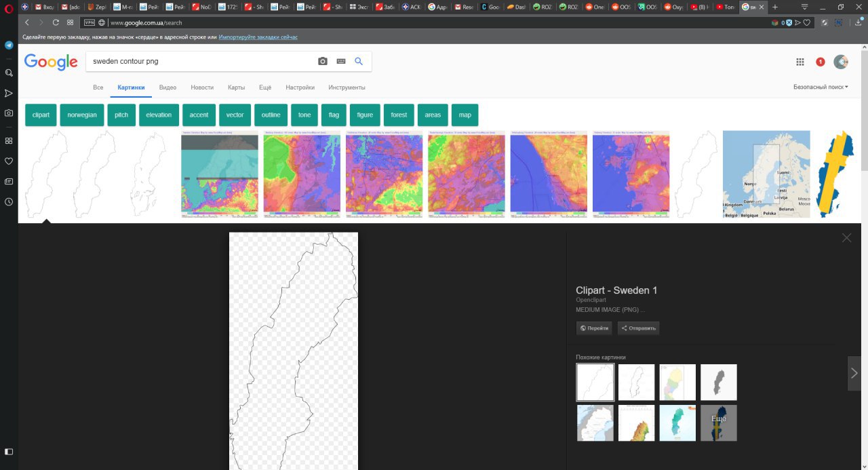Open the Google account avatar

841,62
